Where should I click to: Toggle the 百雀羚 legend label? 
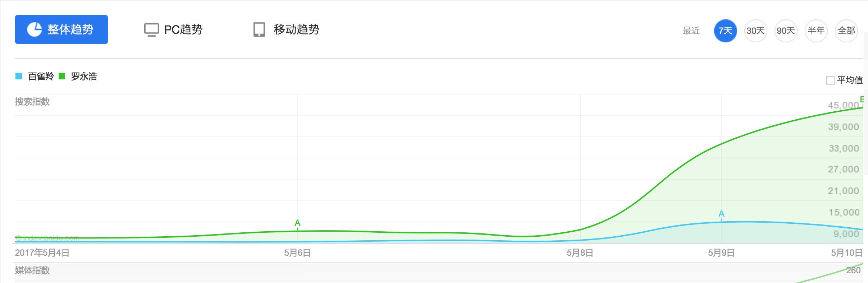tap(41, 76)
